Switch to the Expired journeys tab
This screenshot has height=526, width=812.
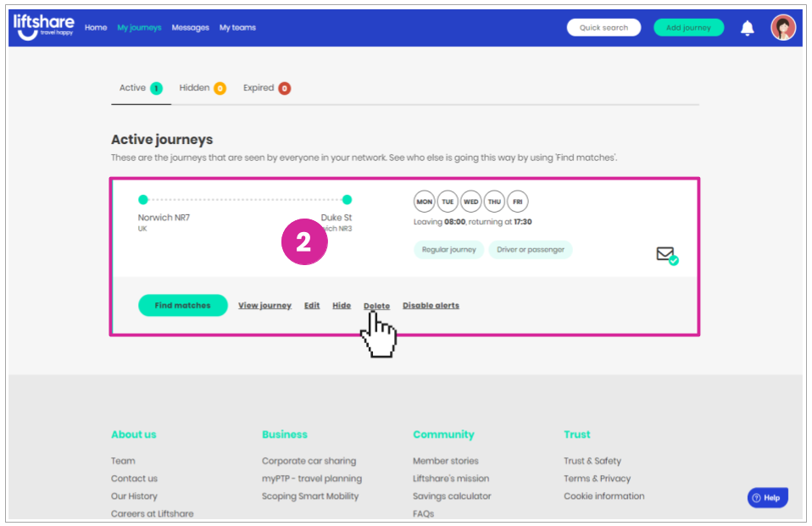[267, 88]
